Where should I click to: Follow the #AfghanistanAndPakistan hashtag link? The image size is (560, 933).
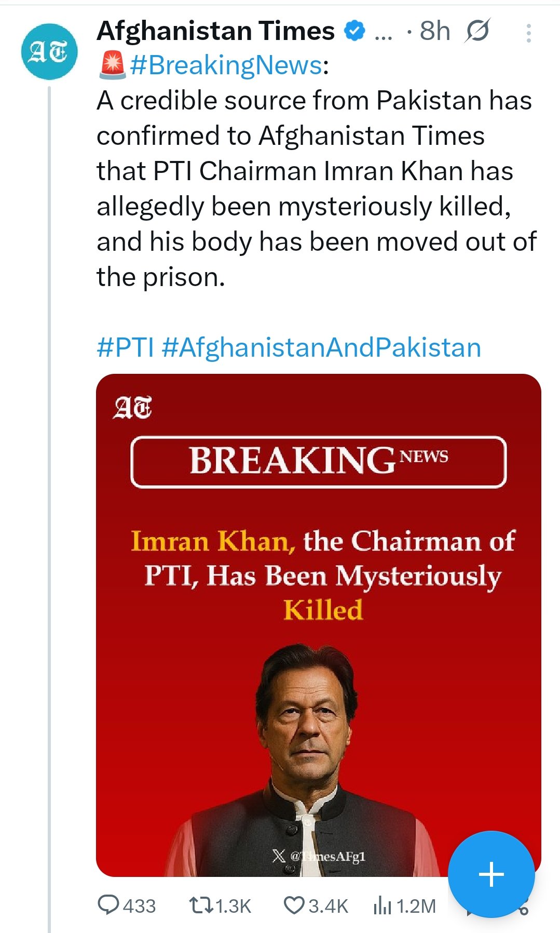click(x=321, y=347)
